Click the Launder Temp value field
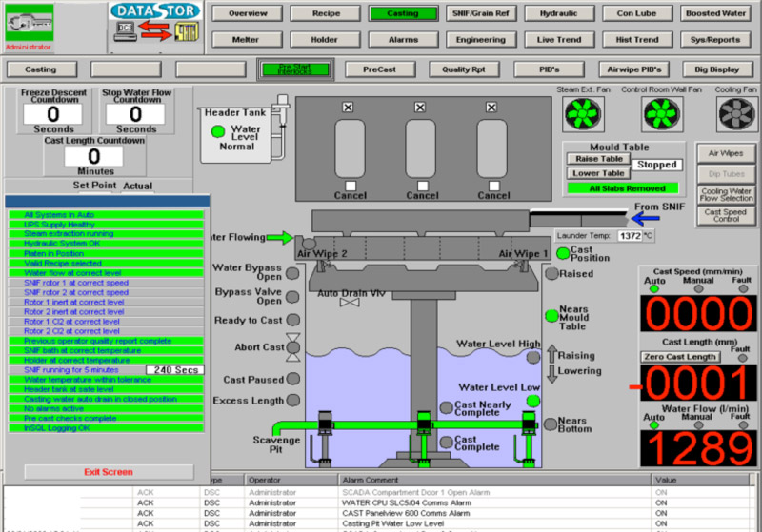This screenshot has height=532, width=762. click(x=629, y=236)
